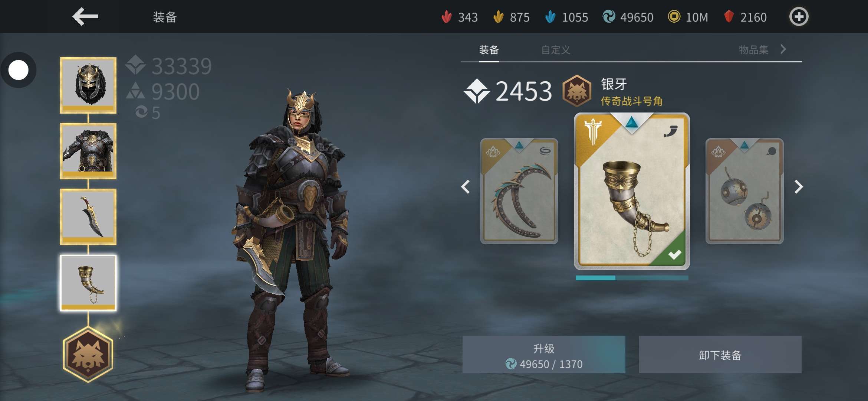Tap the 卸下装备 unequip button

click(x=720, y=355)
